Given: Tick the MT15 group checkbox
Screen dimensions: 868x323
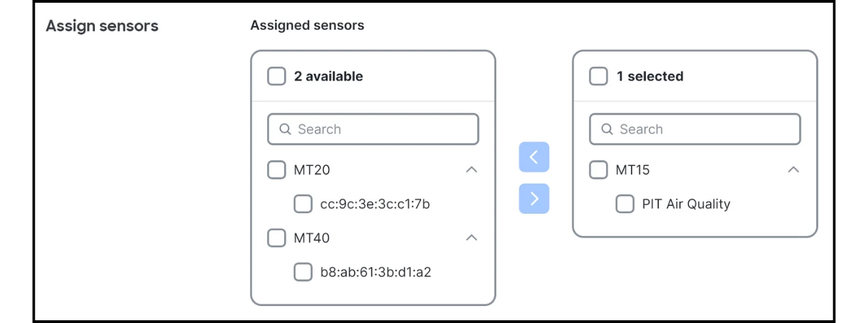Looking at the screenshot, I should coord(599,170).
